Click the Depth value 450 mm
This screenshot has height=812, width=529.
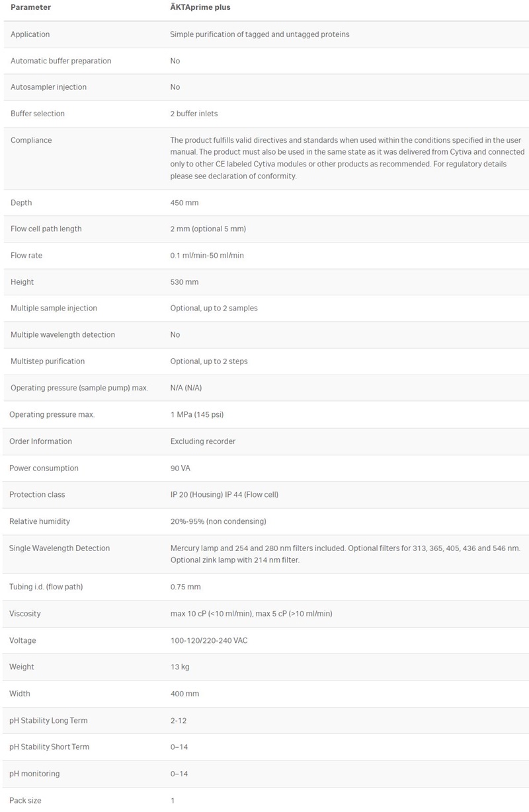tap(184, 203)
